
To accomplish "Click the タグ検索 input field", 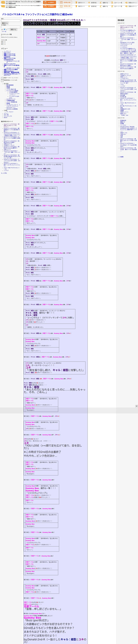I will tap(11, 27).
